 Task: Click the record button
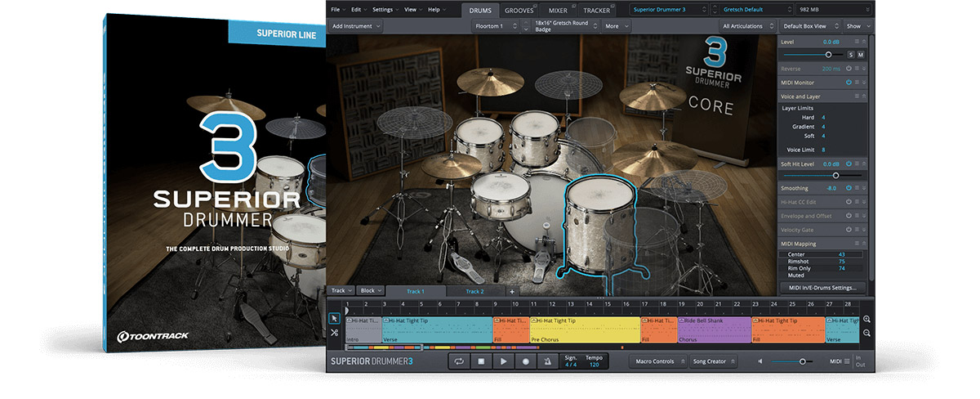(x=525, y=361)
